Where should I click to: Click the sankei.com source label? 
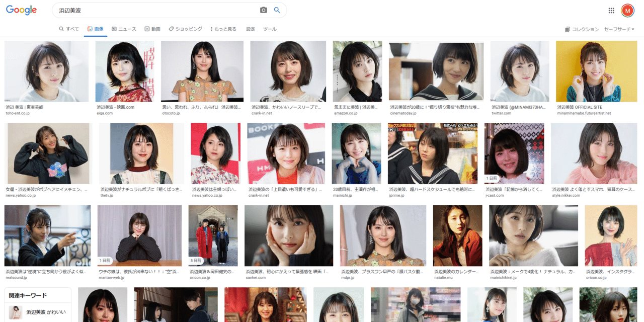point(257,277)
